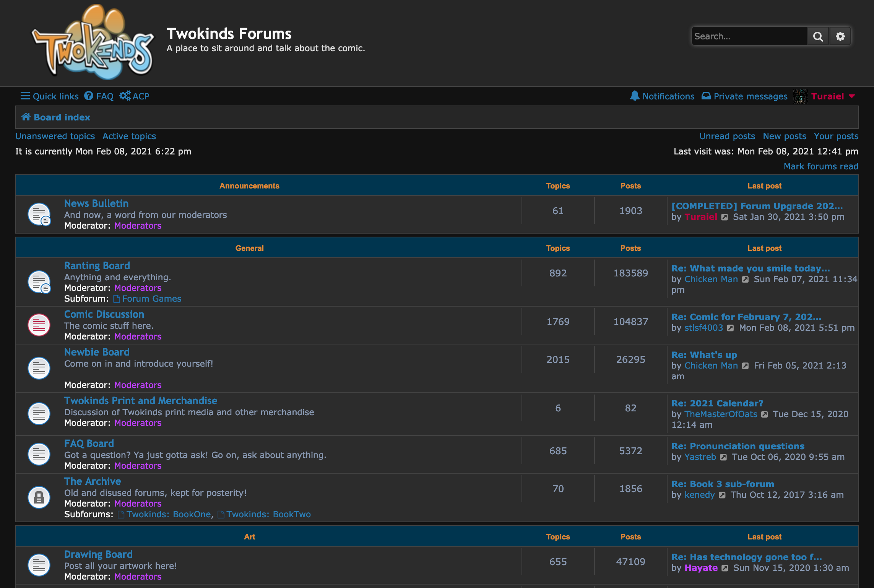874x588 pixels.
Task: Click the Newbie Board forum icon
Action: pos(39,368)
